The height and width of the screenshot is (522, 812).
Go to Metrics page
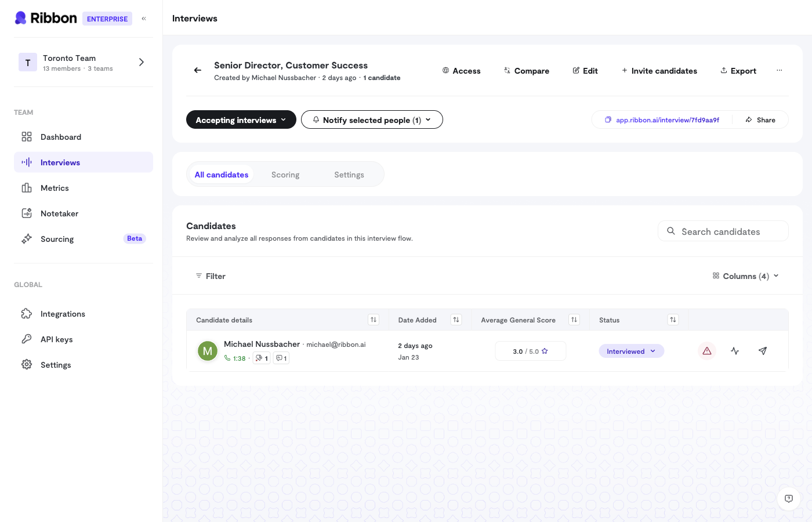84,188
